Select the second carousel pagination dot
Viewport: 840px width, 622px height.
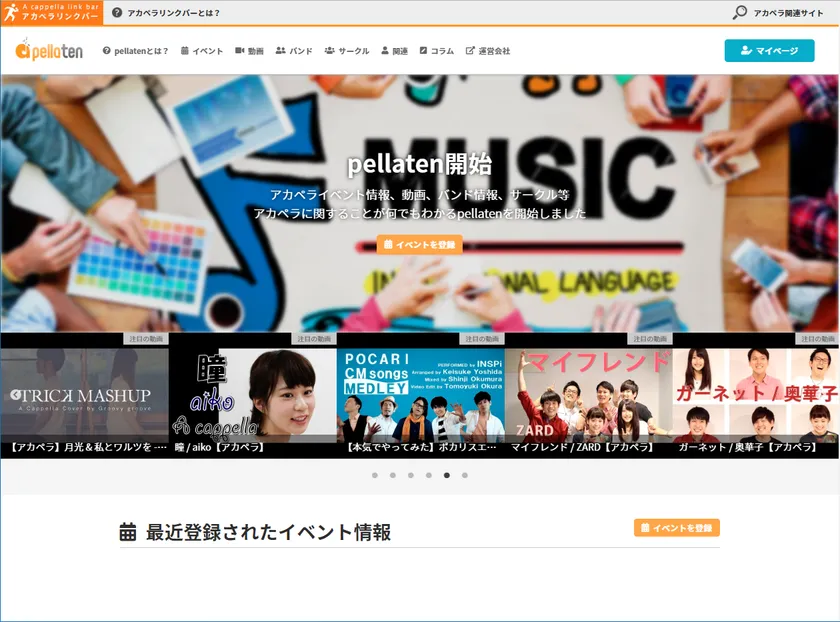[393, 475]
